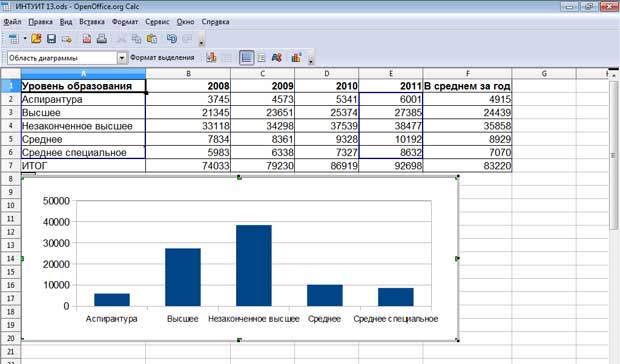Click cell with value 92698
Image resolution: width=620 pixels, height=364 pixels.
(x=391, y=166)
